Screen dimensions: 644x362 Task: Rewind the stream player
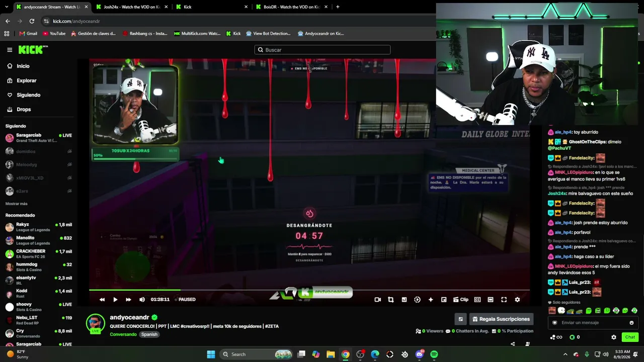pyautogui.click(x=102, y=300)
